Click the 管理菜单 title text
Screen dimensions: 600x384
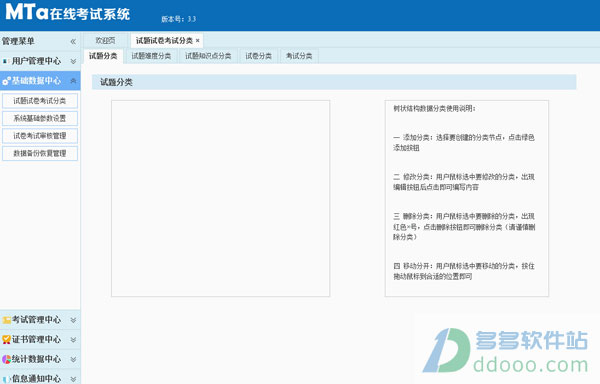point(18,41)
